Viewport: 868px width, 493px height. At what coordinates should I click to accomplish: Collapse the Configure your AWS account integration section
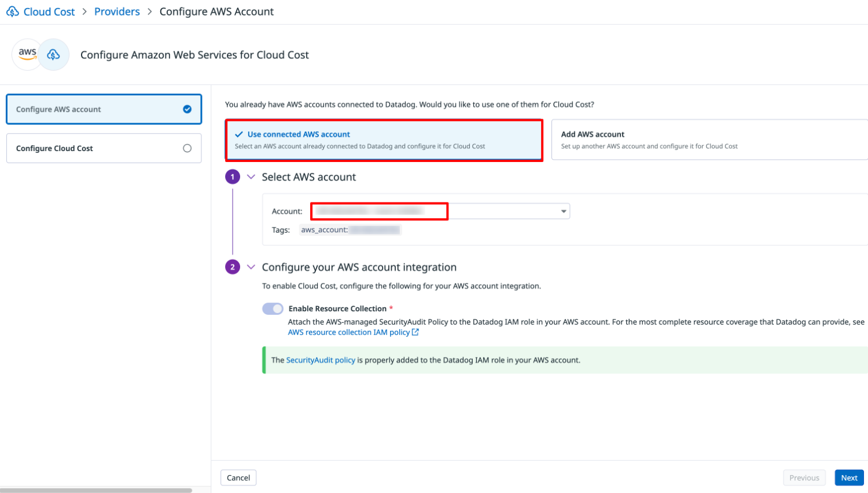(x=251, y=267)
